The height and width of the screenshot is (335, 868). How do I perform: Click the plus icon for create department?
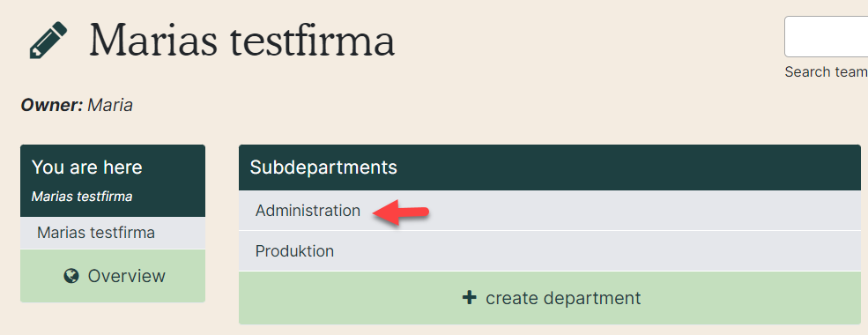(x=469, y=298)
